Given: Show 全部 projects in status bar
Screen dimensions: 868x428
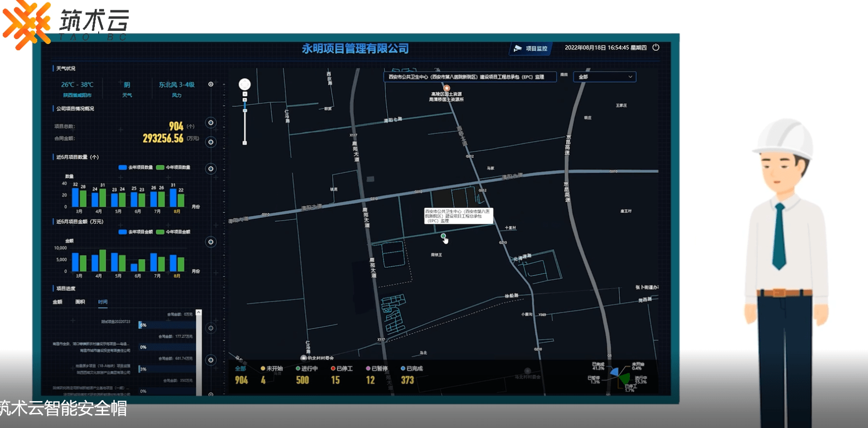Looking at the screenshot, I should (x=240, y=368).
